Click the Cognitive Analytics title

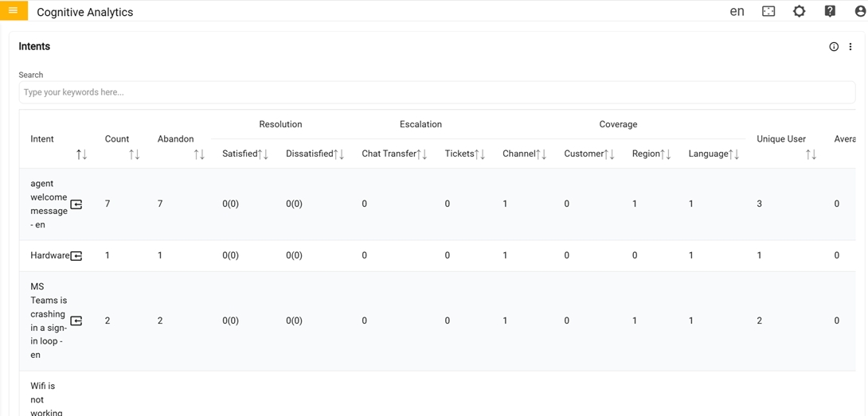click(x=85, y=12)
